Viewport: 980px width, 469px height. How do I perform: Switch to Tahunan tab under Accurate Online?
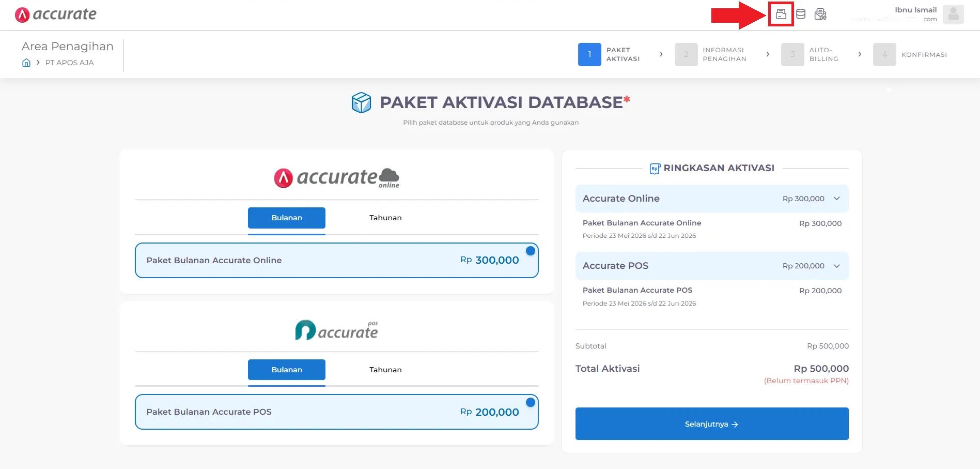click(385, 218)
